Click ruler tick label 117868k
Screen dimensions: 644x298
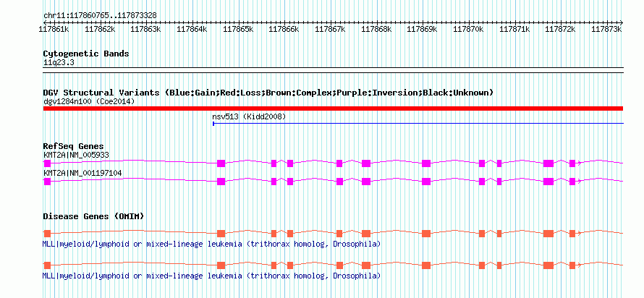pos(376,29)
